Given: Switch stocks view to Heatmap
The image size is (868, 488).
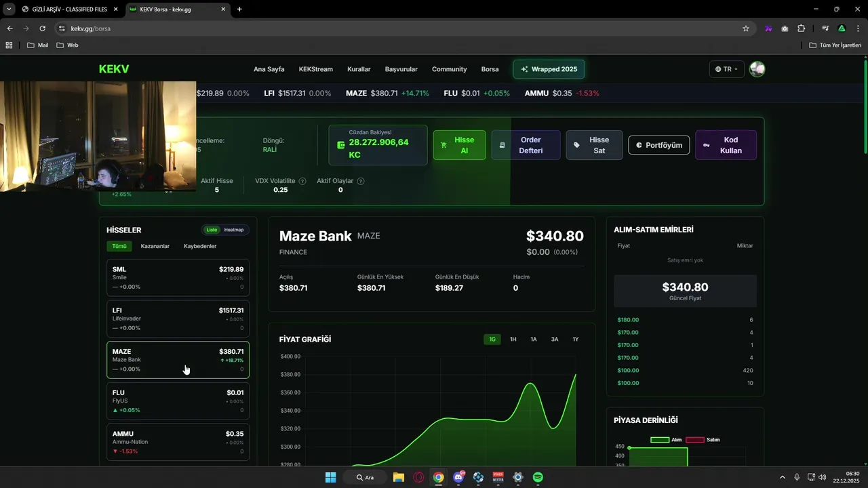Looking at the screenshot, I should click(233, 230).
